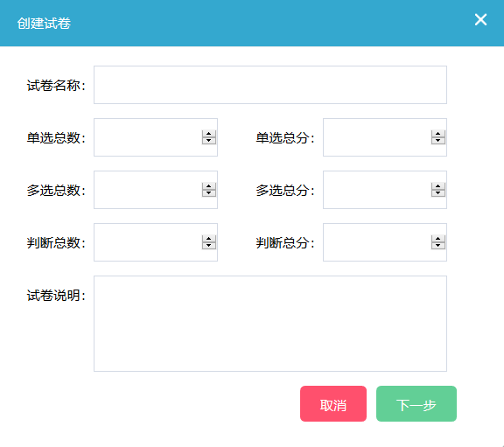Increase 判断总数 with up arrow
504x447 pixels.
click(209, 239)
